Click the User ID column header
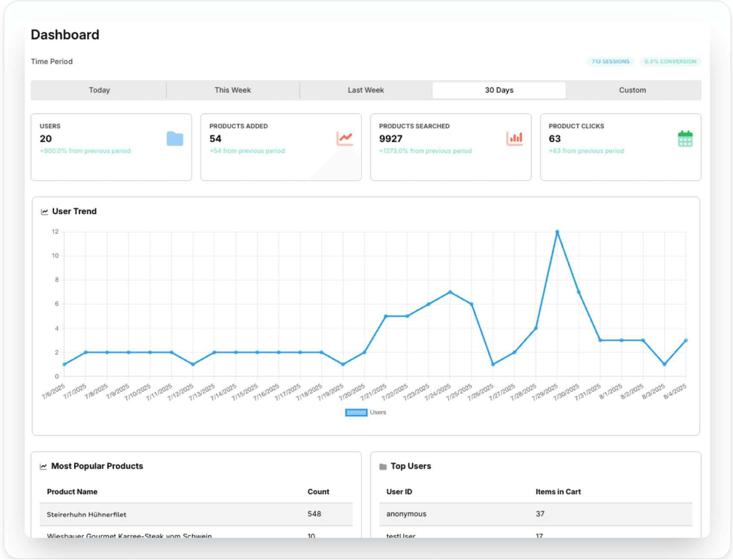733x560 pixels. click(399, 492)
